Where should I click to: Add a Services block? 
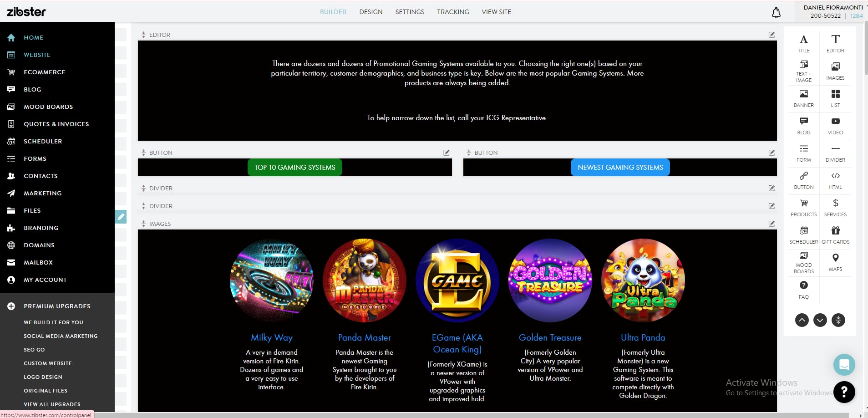click(x=835, y=208)
